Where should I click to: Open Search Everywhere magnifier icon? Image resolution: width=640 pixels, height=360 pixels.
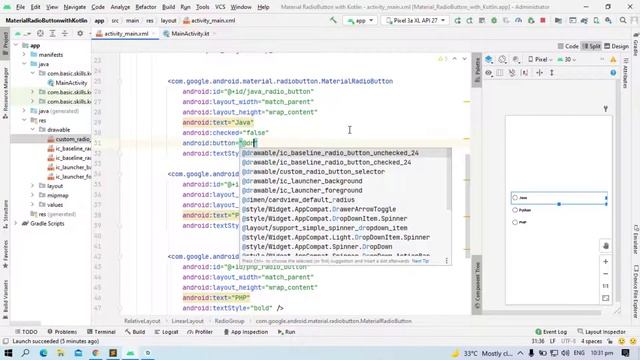coord(623,20)
